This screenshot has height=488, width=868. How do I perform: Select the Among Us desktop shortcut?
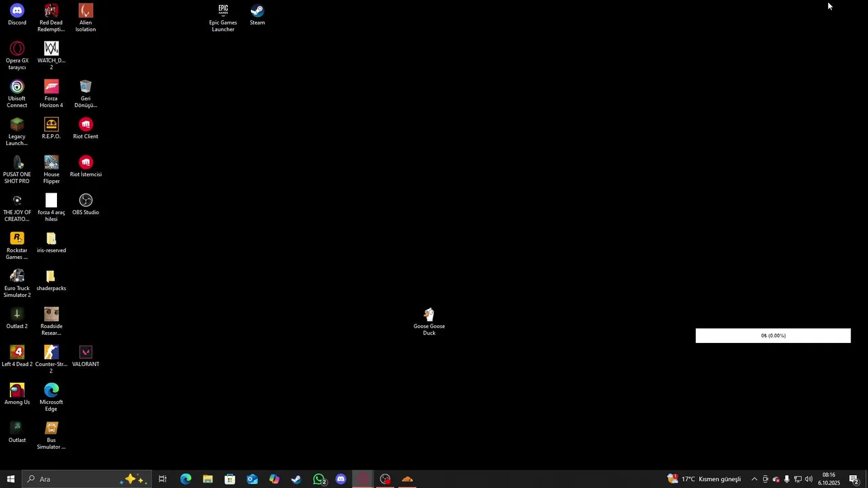(17, 394)
